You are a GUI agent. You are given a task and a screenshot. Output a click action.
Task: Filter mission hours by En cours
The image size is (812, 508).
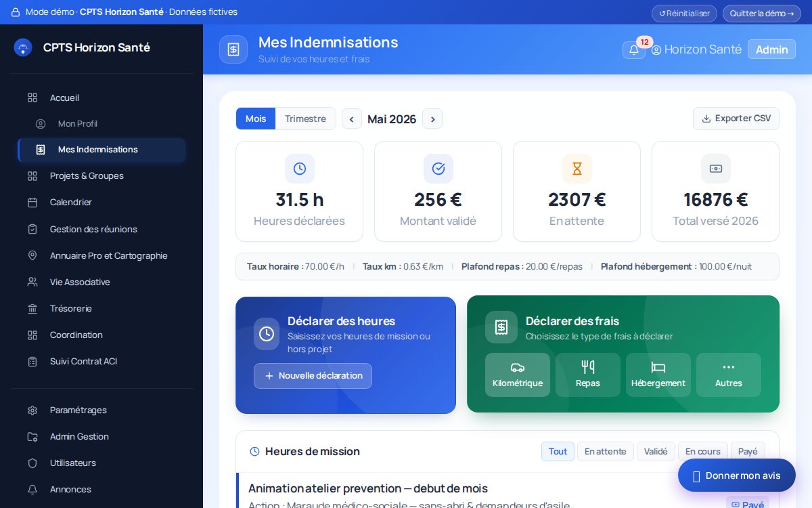tap(703, 451)
